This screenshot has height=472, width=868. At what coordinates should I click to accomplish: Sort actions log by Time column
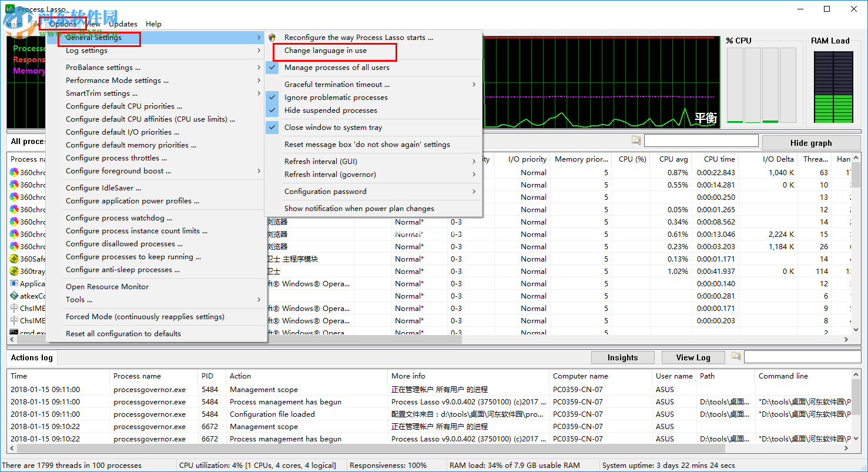(58, 376)
